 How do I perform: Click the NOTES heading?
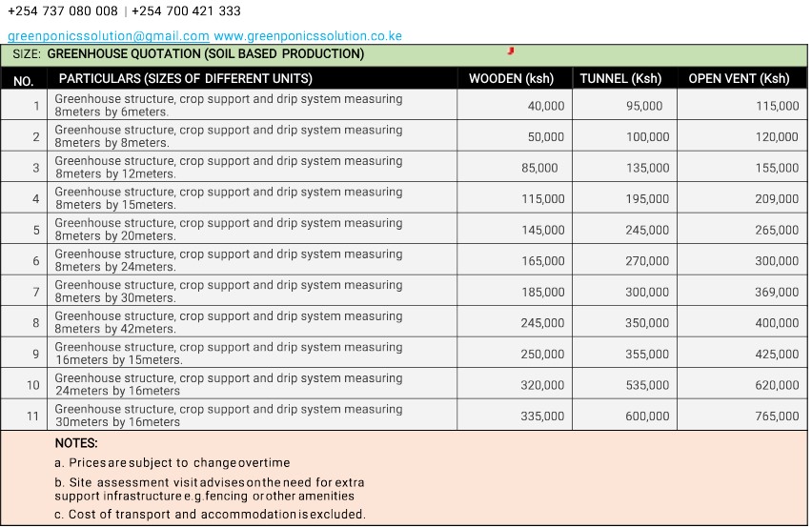click(x=76, y=443)
